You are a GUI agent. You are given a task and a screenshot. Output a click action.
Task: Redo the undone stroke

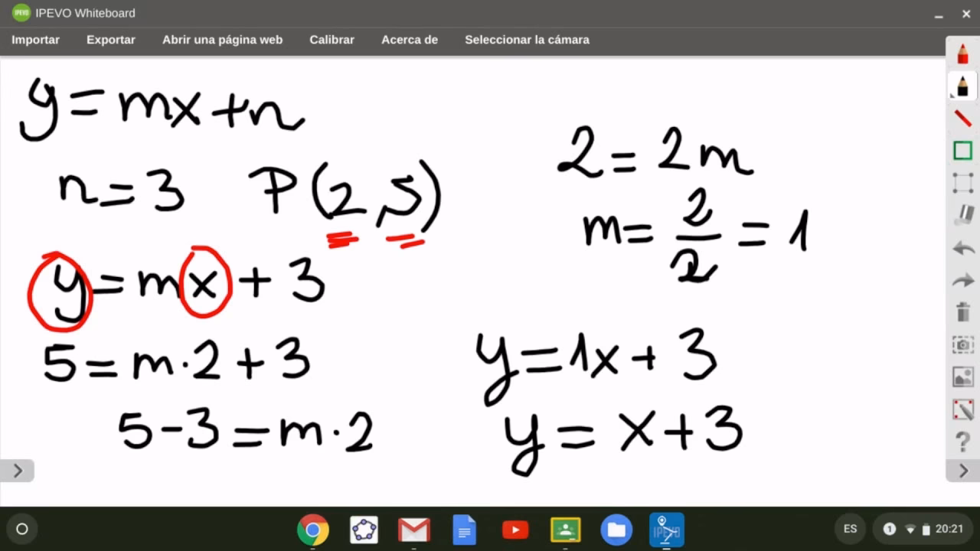click(962, 280)
